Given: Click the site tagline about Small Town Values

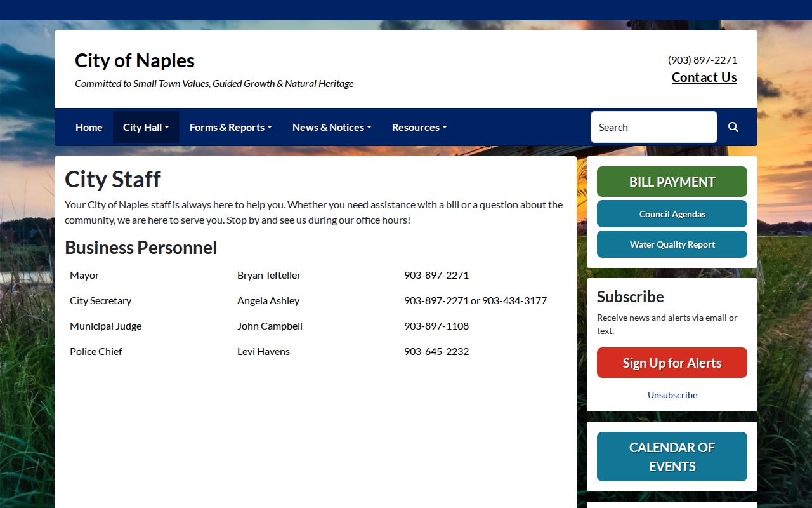Looking at the screenshot, I should point(214,83).
